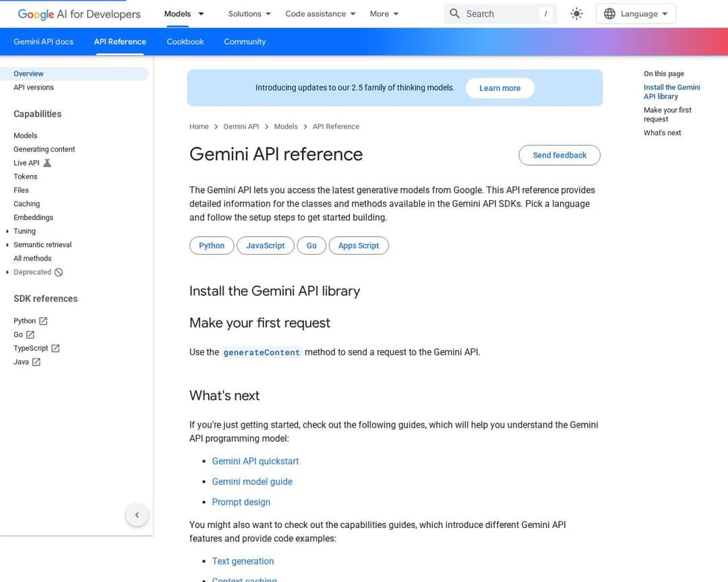Select the JavaScript language chip
The width and height of the screenshot is (728, 582).
coord(265,245)
